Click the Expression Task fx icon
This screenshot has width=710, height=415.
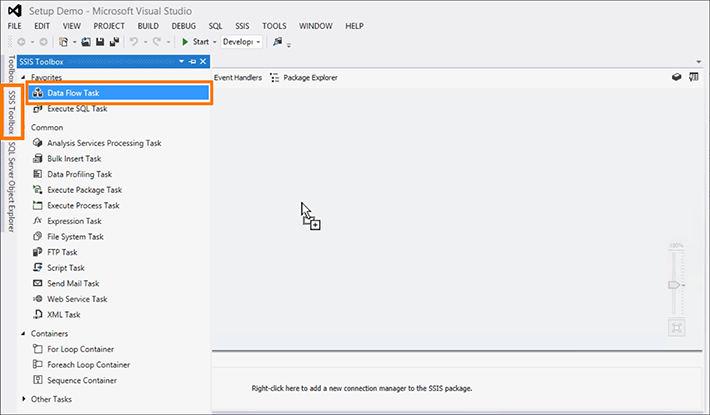[x=38, y=221]
